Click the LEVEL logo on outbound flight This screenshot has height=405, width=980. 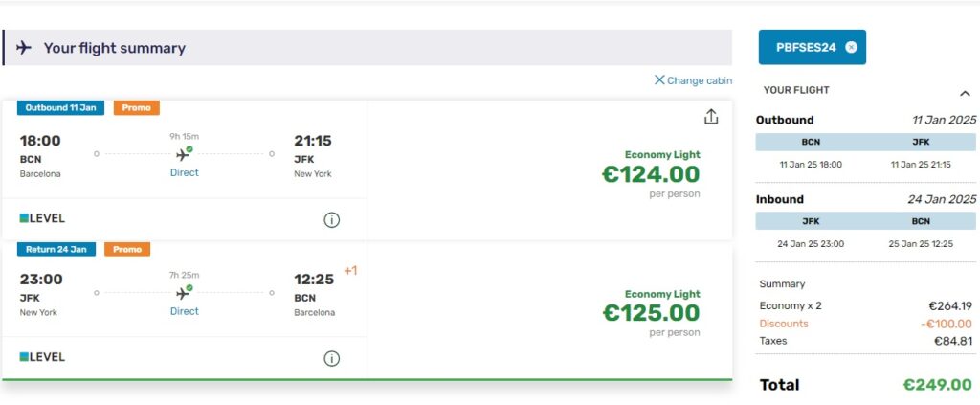pos(42,218)
